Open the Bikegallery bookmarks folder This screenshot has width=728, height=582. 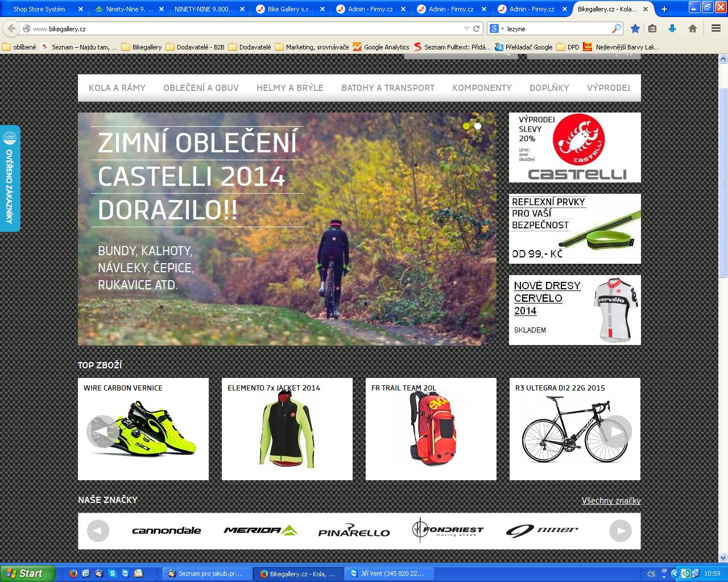[142, 47]
